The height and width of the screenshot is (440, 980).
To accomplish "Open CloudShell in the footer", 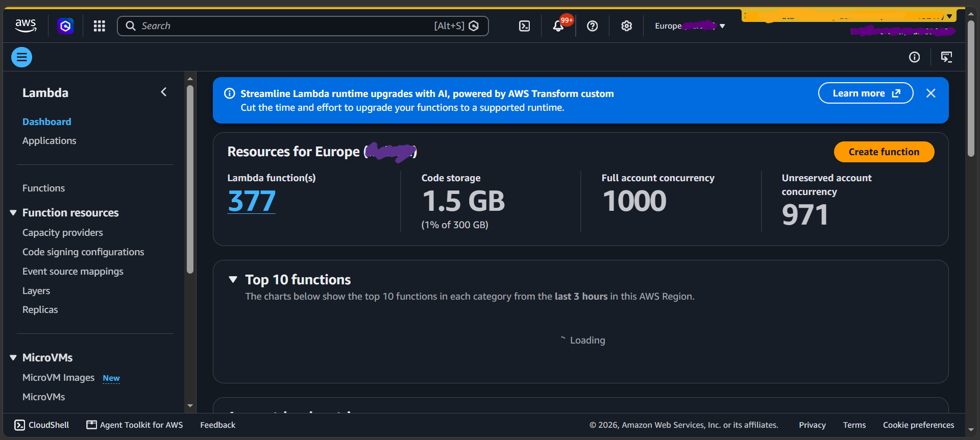I will [x=42, y=425].
